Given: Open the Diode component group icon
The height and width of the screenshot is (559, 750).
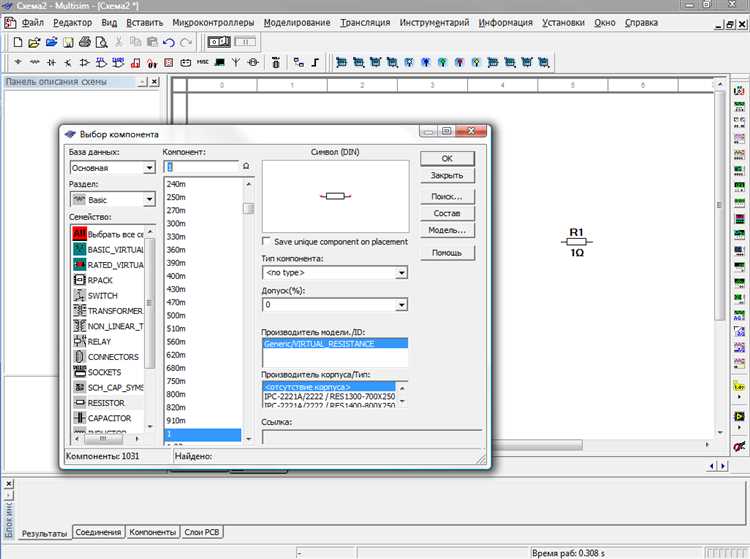Looking at the screenshot, I should point(51,62).
